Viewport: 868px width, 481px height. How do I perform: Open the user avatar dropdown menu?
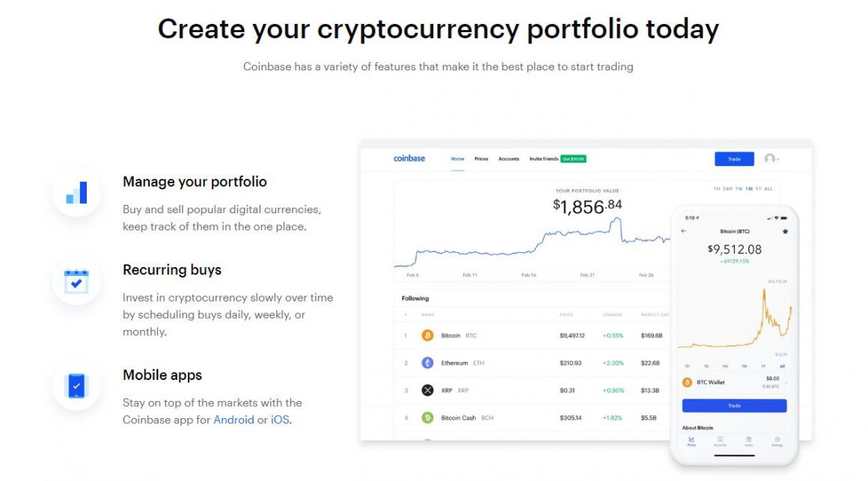click(x=771, y=159)
